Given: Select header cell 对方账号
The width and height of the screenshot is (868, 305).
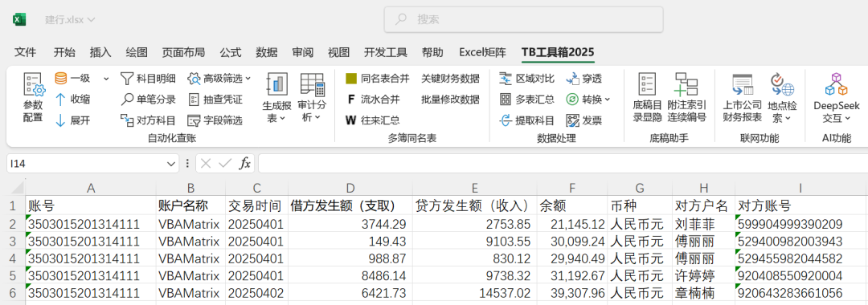Looking at the screenshot, I should pyautogui.click(x=800, y=206).
